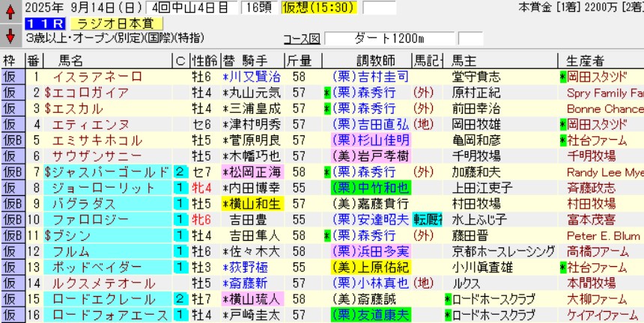Toggle the 仮B mark cell for horse 5
Image resolution: width=644 pixels, height=323 pixels.
click(x=12, y=141)
